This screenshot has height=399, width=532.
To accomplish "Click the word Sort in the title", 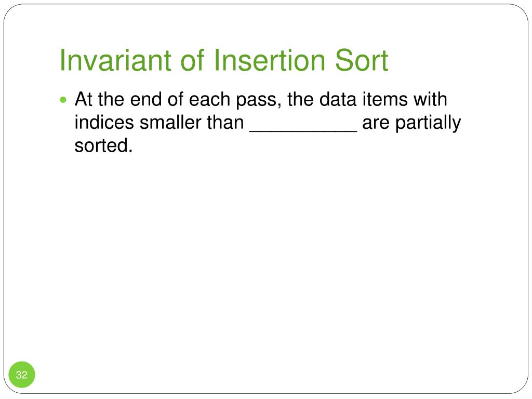I will tap(362, 60).
